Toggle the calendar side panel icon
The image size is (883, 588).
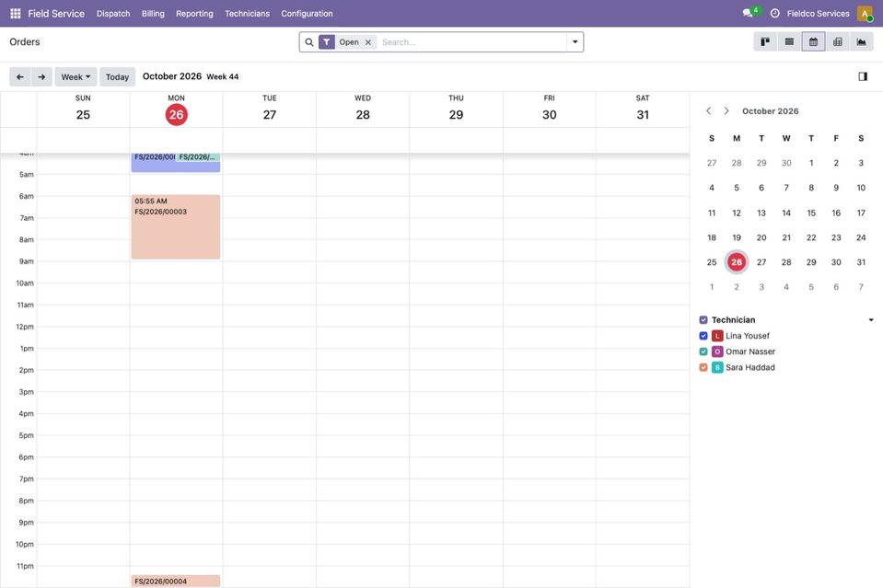pyautogui.click(x=863, y=76)
